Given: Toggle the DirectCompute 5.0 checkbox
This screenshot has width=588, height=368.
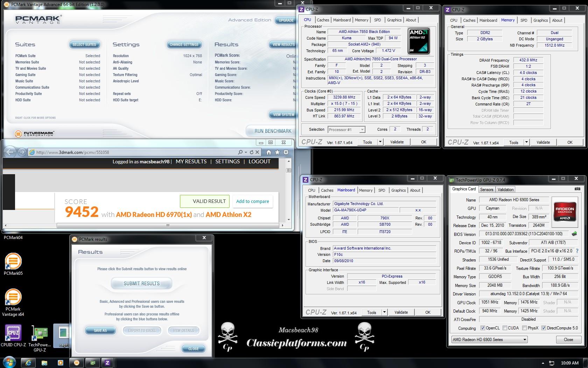Looking at the screenshot, I should pyautogui.click(x=544, y=328).
